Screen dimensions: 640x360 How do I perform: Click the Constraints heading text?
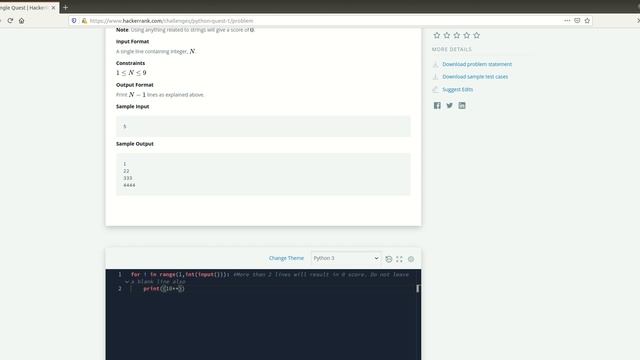[130, 63]
